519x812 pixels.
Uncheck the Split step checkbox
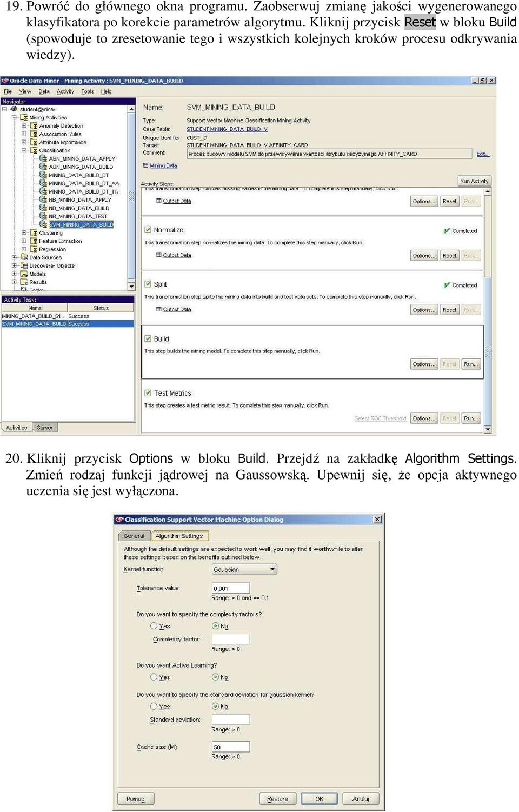click(148, 284)
